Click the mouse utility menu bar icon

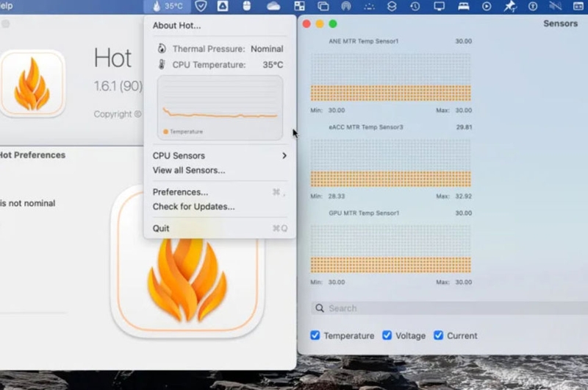[246, 6]
